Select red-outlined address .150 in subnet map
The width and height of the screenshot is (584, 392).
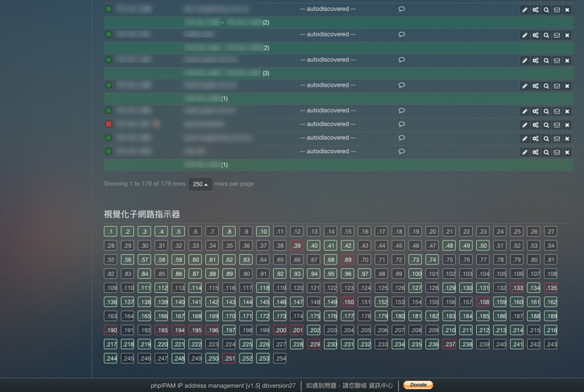point(347,302)
